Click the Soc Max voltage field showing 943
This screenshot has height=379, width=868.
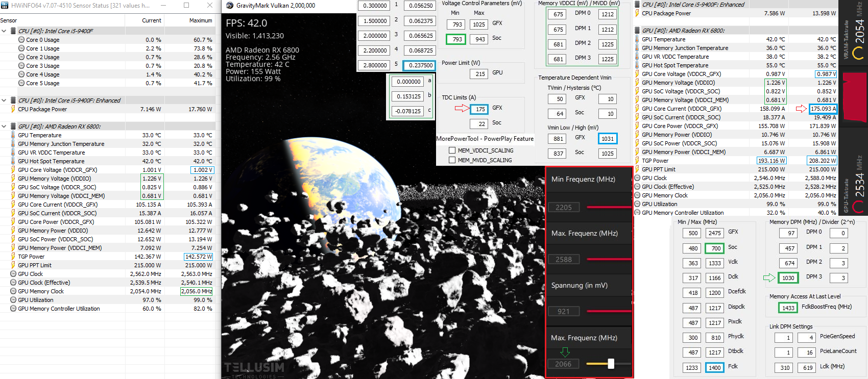click(x=478, y=39)
